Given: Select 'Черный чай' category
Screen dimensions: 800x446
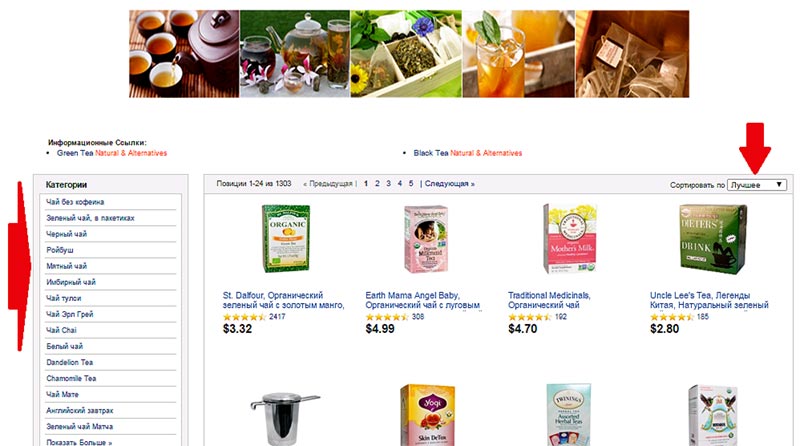Looking at the screenshot, I should pos(66,234).
